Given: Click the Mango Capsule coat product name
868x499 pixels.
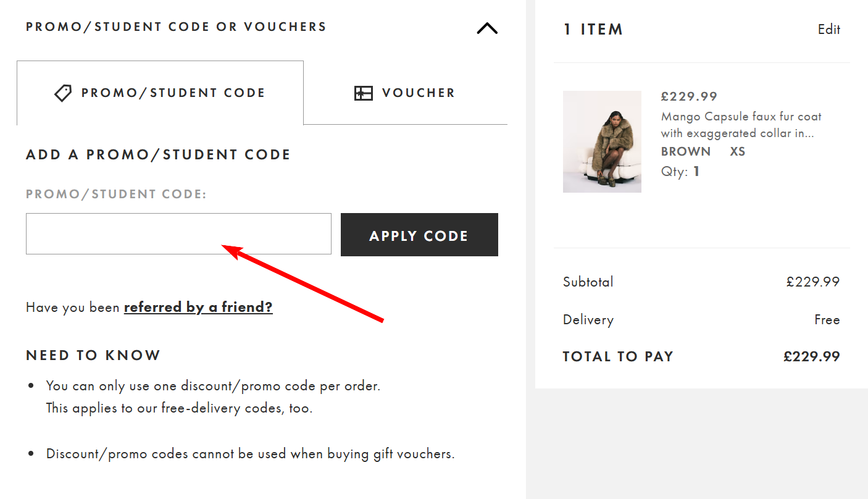Looking at the screenshot, I should [x=741, y=125].
